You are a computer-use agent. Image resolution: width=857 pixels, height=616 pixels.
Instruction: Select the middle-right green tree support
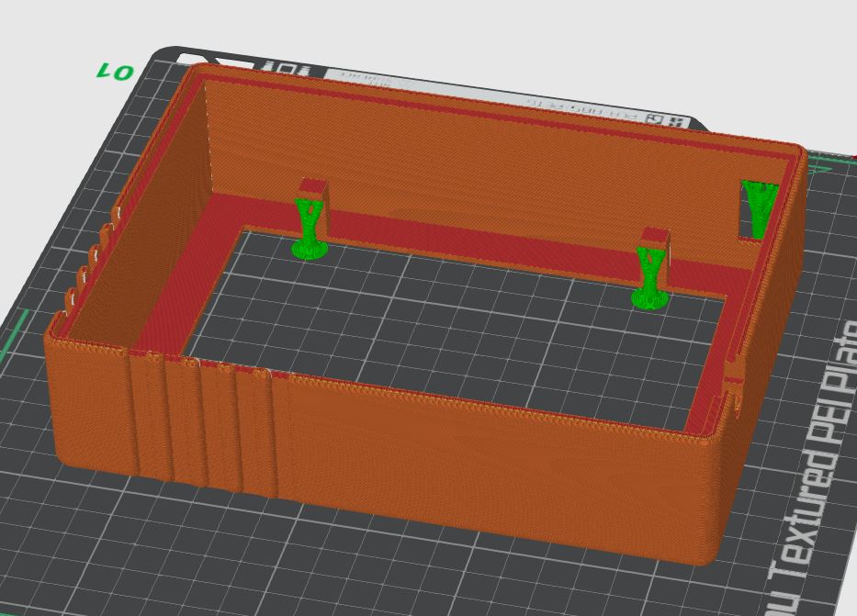coord(649,280)
